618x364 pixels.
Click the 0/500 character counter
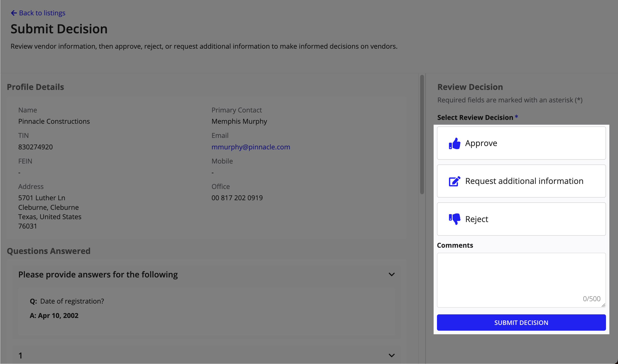pyautogui.click(x=592, y=299)
